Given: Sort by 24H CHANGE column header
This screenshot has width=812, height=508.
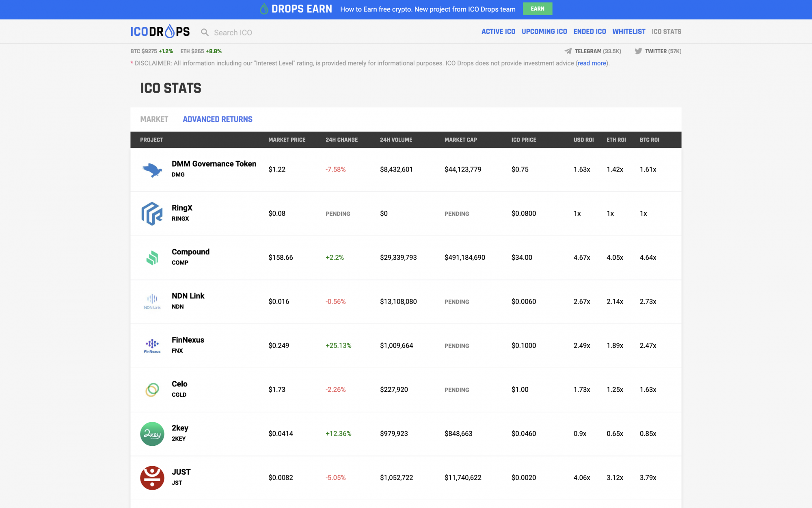Looking at the screenshot, I should [x=341, y=140].
